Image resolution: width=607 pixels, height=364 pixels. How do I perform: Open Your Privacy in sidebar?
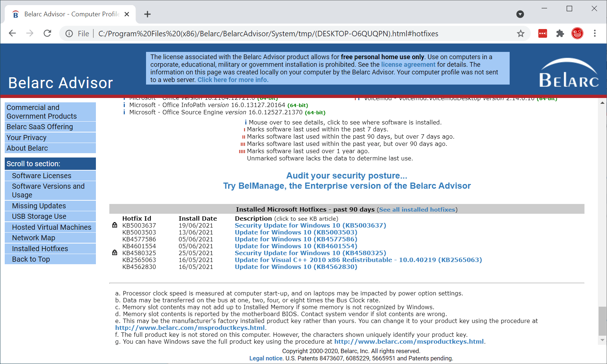pyautogui.click(x=50, y=138)
